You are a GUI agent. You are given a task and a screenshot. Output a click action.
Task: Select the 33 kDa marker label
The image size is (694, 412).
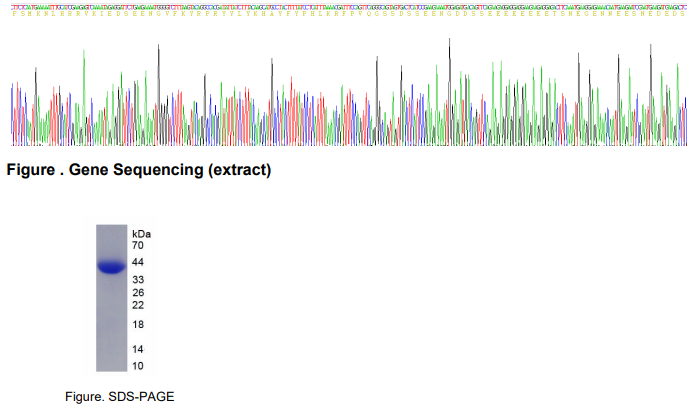click(138, 280)
